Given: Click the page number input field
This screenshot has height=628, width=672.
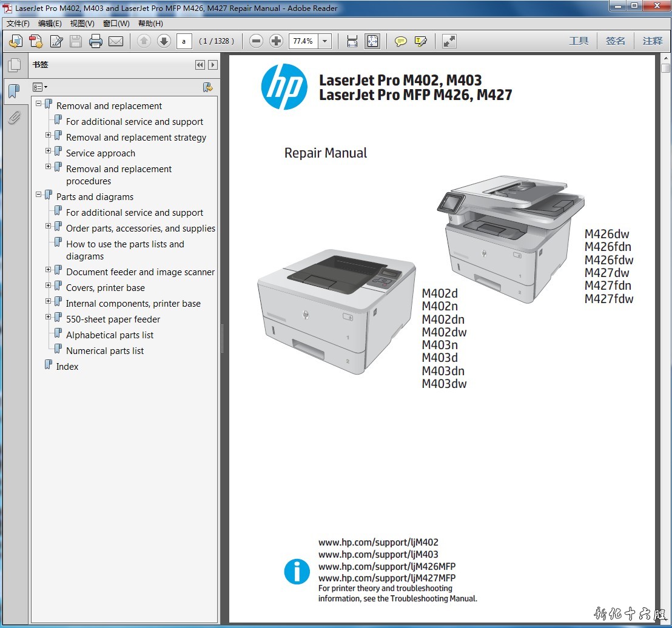Looking at the screenshot, I should pyautogui.click(x=184, y=41).
